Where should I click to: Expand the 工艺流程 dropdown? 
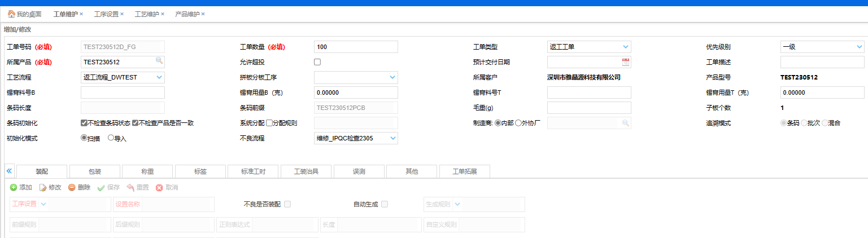[x=159, y=77]
